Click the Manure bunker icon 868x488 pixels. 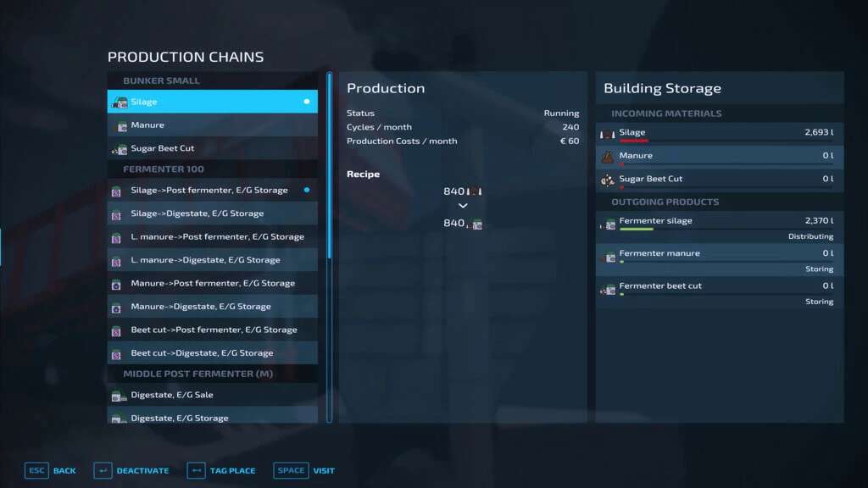[120, 125]
